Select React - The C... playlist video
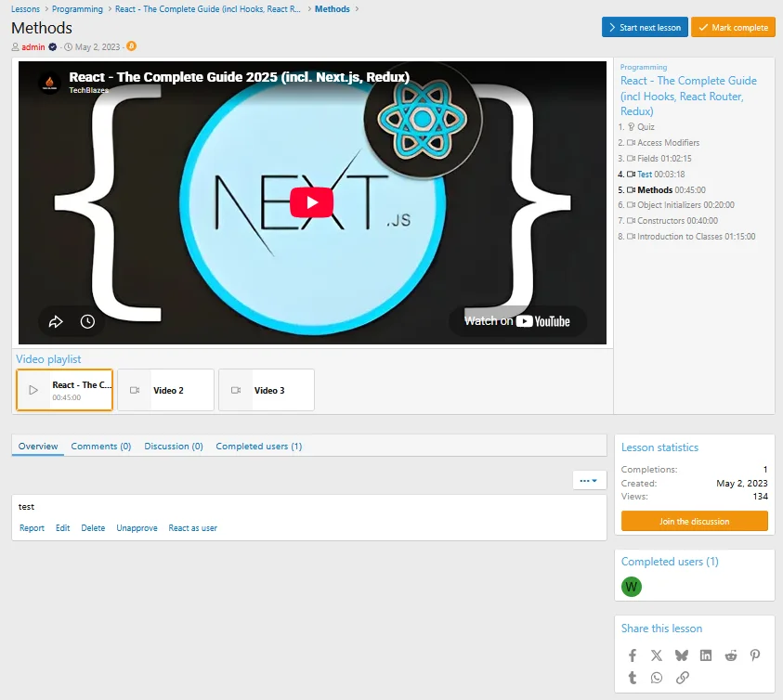 pyautogui.click(x=64, y=390)
